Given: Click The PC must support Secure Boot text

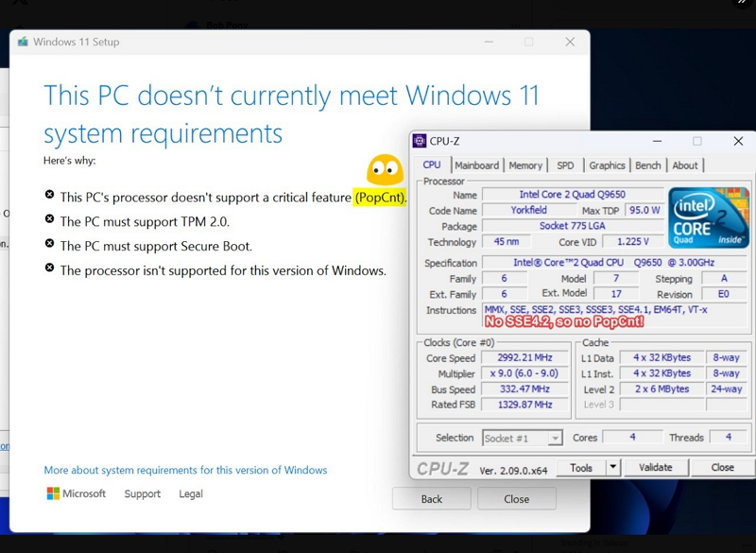Looking at the screenshot, I should 156,246.
